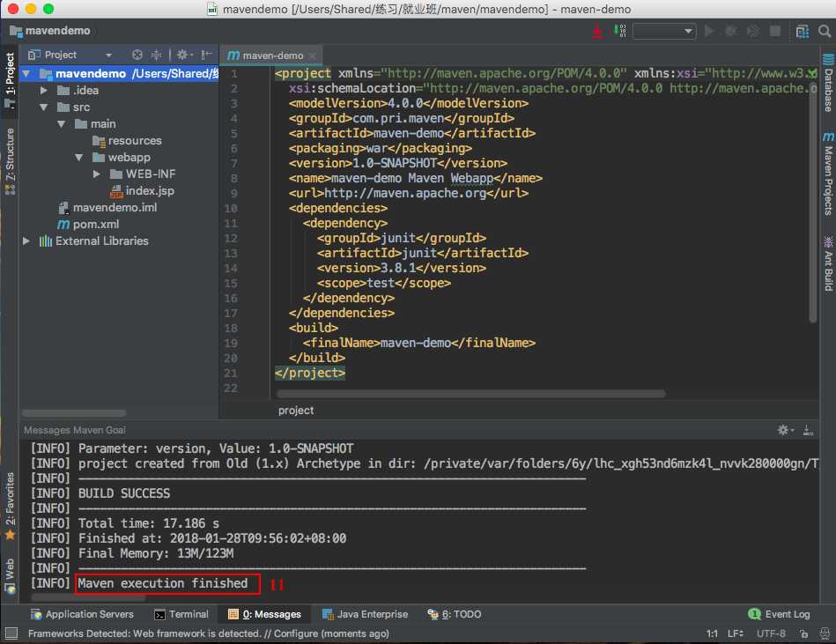Viewport: 836px width, 644px height.
Task: Click the Collapse All icon in Project panel
Action: click(156, 55)
